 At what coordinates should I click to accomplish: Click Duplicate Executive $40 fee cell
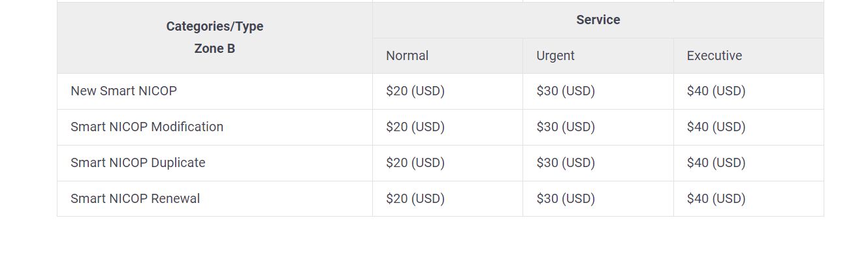[716, 163]
